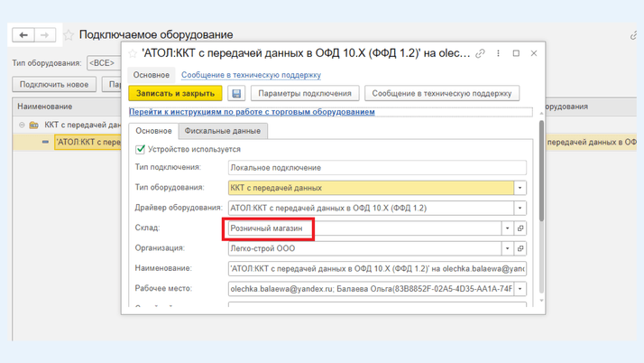Click the Склад field Розничный магазин

(364, 228)
